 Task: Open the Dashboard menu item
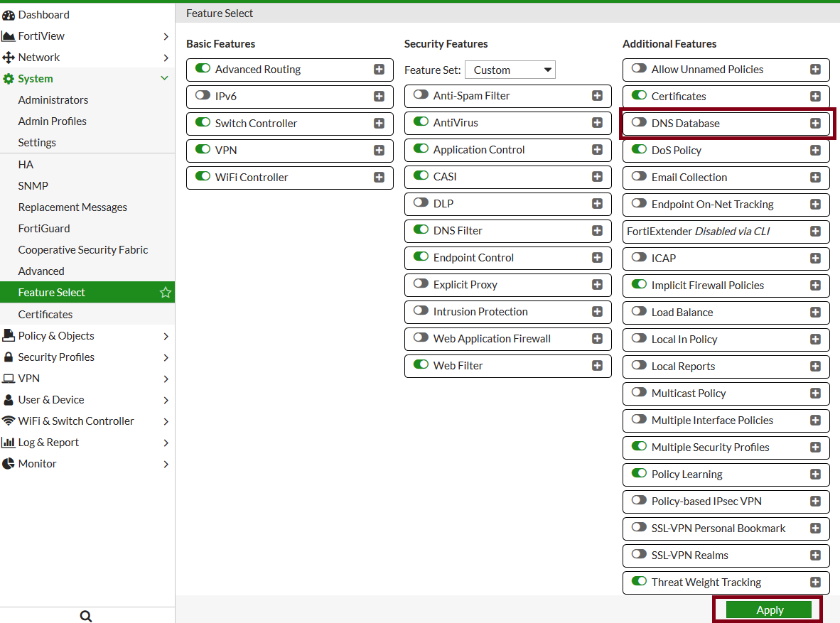coord(43,15)
